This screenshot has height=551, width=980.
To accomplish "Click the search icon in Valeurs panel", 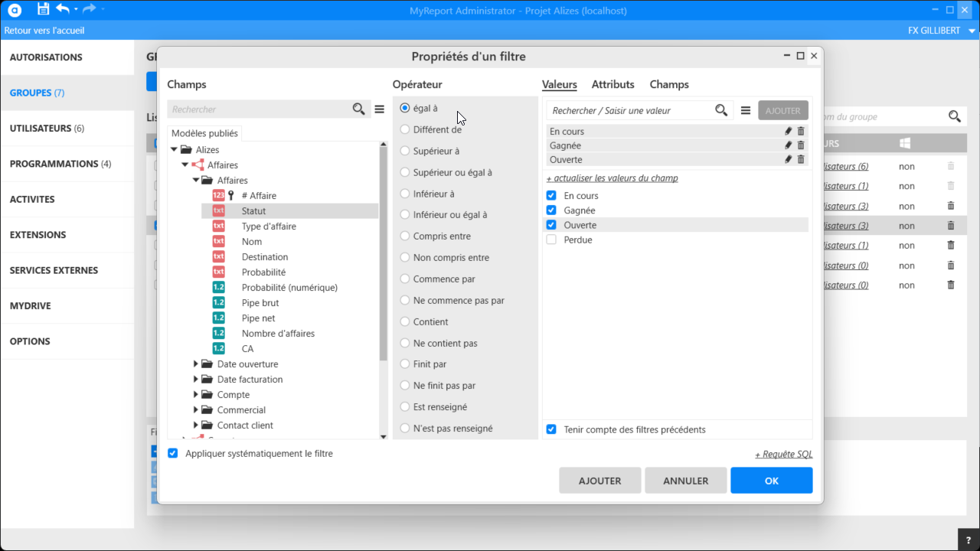I will click(x=721, y=110).
